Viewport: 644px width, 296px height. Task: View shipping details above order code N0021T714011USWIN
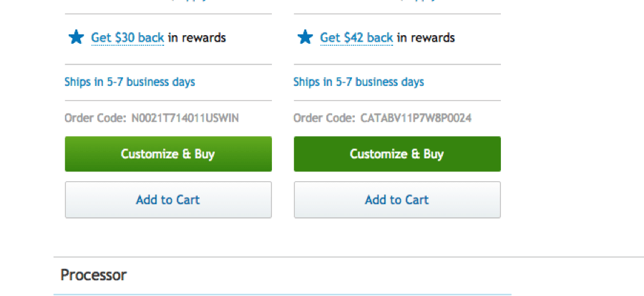pyautogui.click(x=130, y=82)
